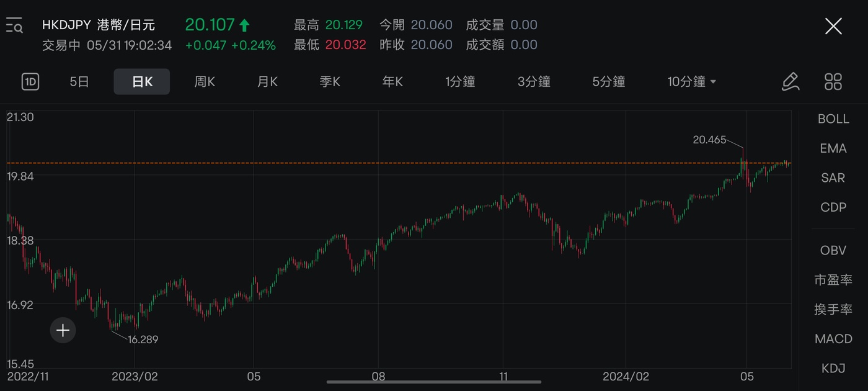Viewport: 868px width, 391px height.
Task: Open the drawing pencil tool
Action: pos(790,81)
